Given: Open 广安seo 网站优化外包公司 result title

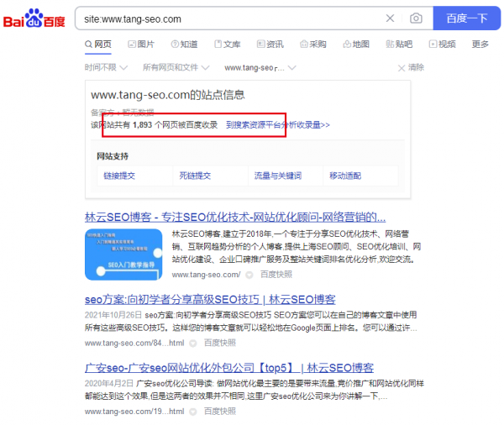Looking at the screenshot, I should (229, 368).
